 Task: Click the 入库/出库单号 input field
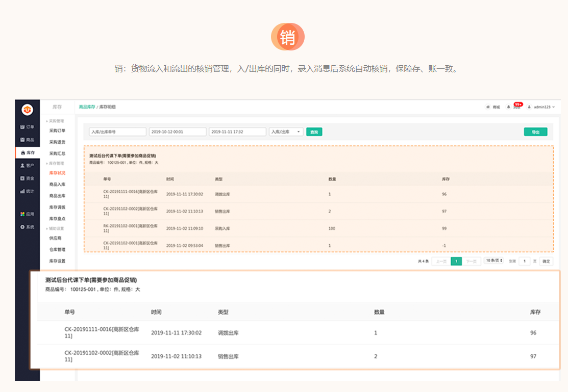tap(117, 132)
